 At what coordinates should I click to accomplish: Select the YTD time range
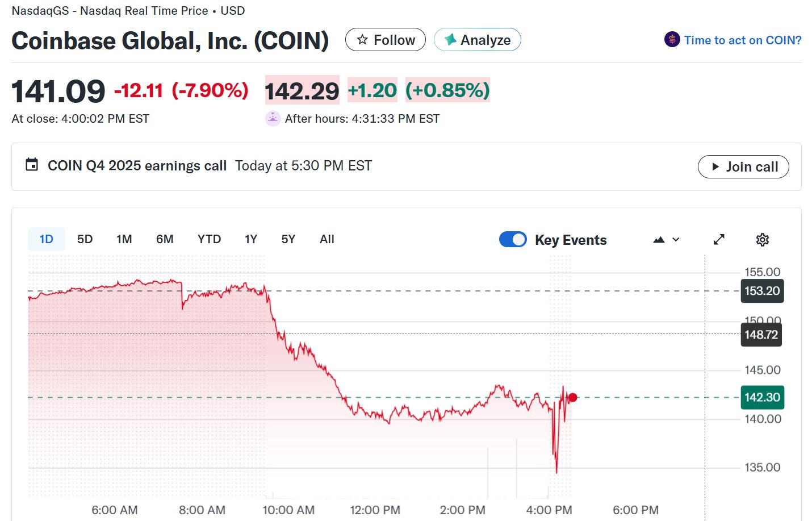click(x=209, y=239)
